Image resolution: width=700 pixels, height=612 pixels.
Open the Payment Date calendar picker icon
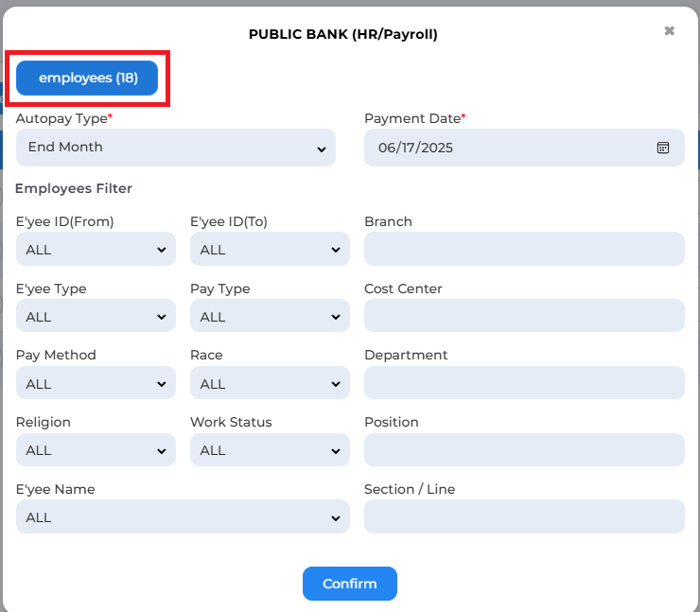tap(663, 148)
